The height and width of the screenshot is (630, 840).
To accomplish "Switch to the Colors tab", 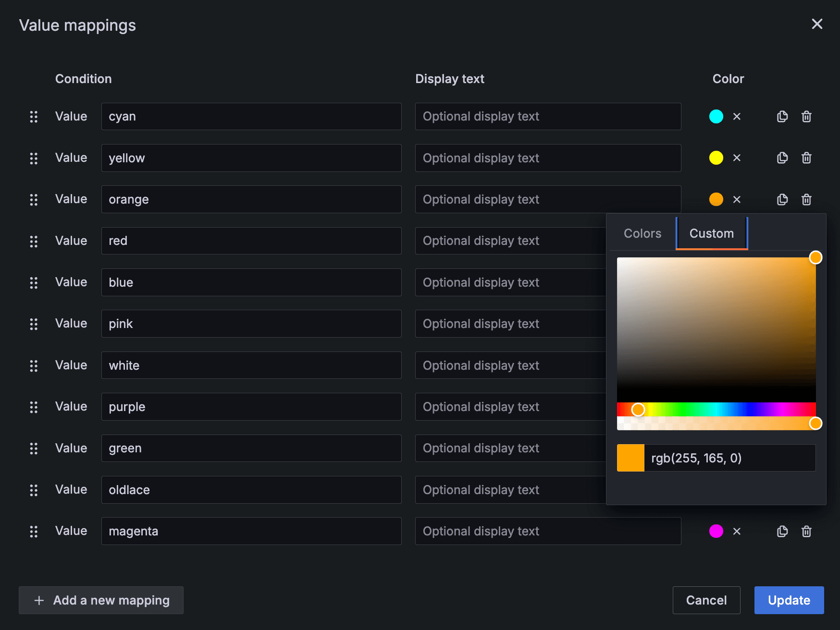I will point(642,233).
